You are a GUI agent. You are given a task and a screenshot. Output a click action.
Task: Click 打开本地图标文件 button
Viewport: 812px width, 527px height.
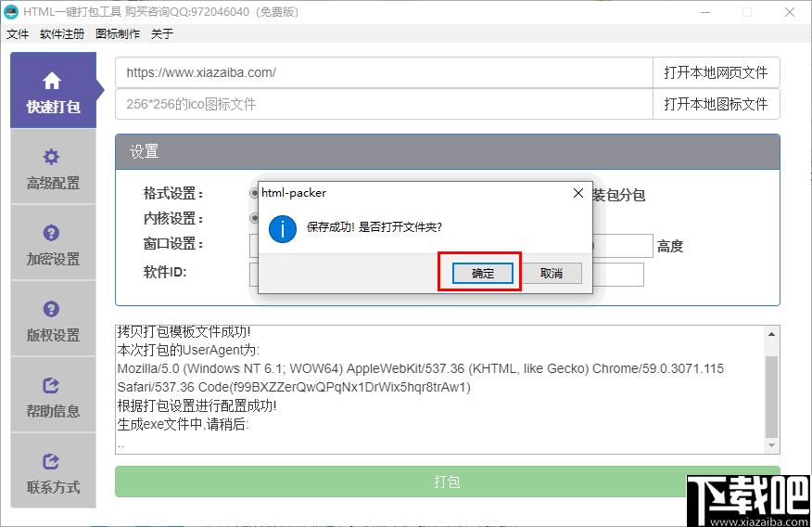[716, 104]
